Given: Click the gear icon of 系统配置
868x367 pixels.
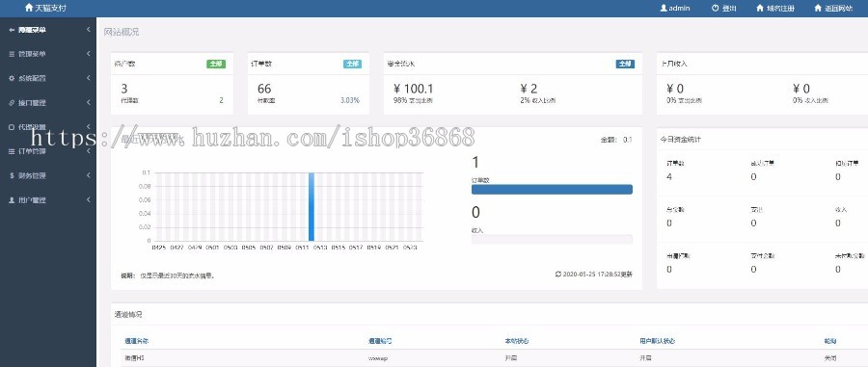Looking at the screenshot, I should click(x=12, y=78).
